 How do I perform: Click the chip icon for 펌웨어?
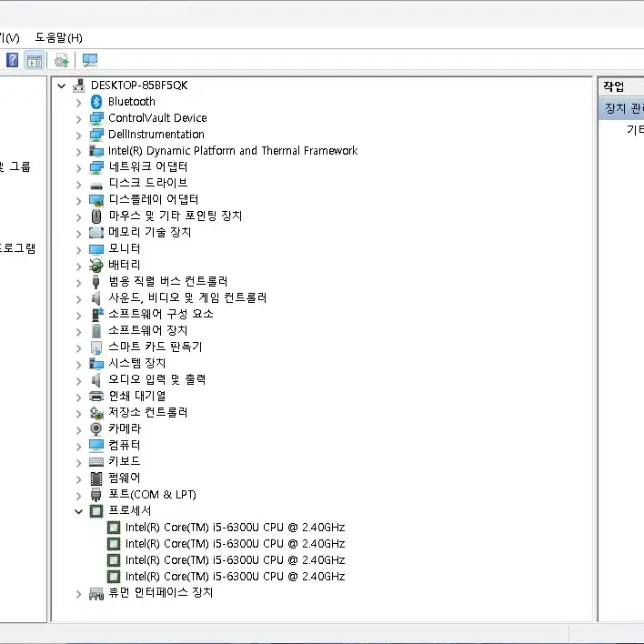(x=96, y=478)
